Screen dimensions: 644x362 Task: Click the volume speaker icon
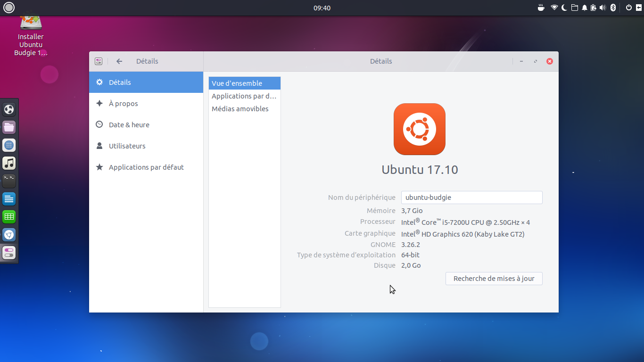point(603,8)
